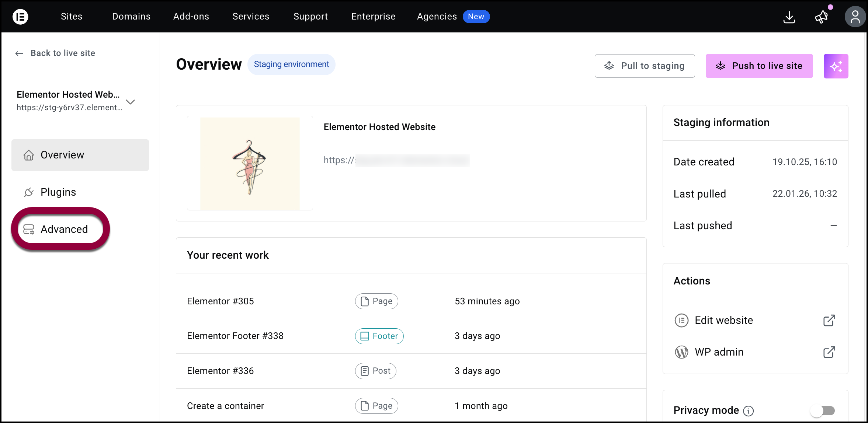
Task: Click the download icon in top bar
Action: (789, 17)
